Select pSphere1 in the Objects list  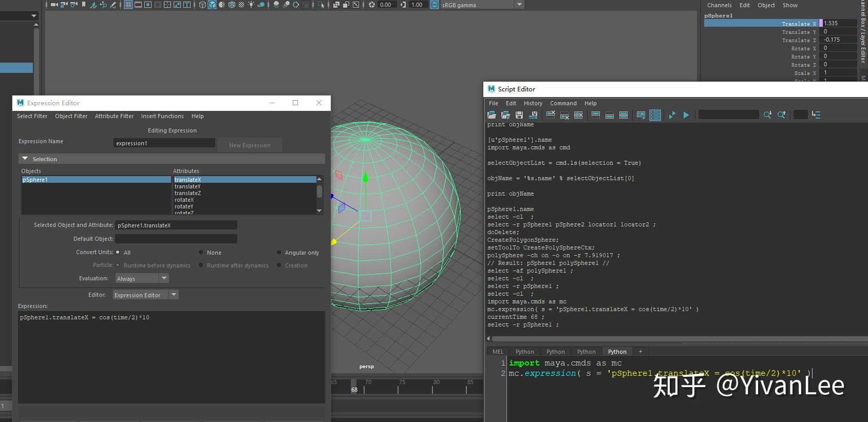click(96, 180)
